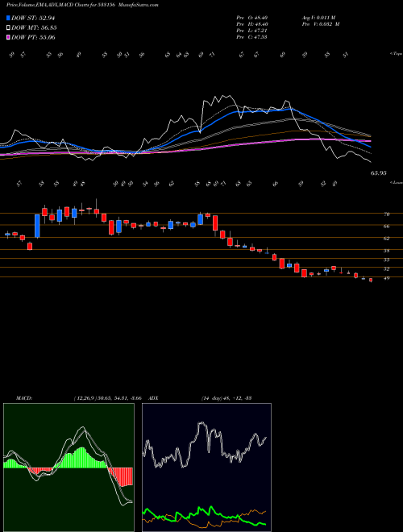Click the Pre L: 47.21 value
This screenshot has width=403, height=532.
pos(252,31)
